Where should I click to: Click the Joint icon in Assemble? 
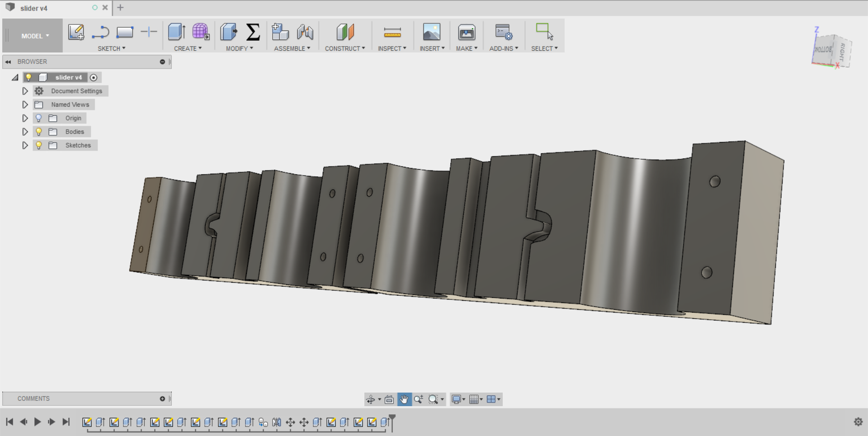(x=305, y=32)
